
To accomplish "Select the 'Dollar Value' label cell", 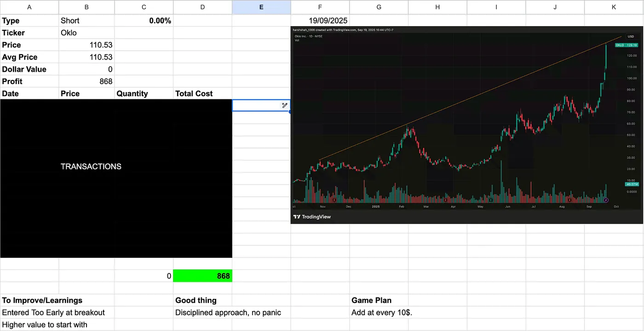I will click(29, 69).
